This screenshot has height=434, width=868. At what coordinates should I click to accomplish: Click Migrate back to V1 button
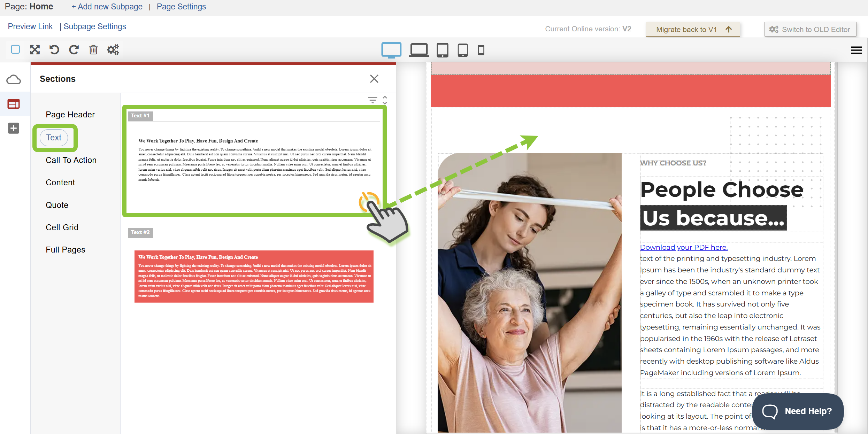tap(692, 30)
